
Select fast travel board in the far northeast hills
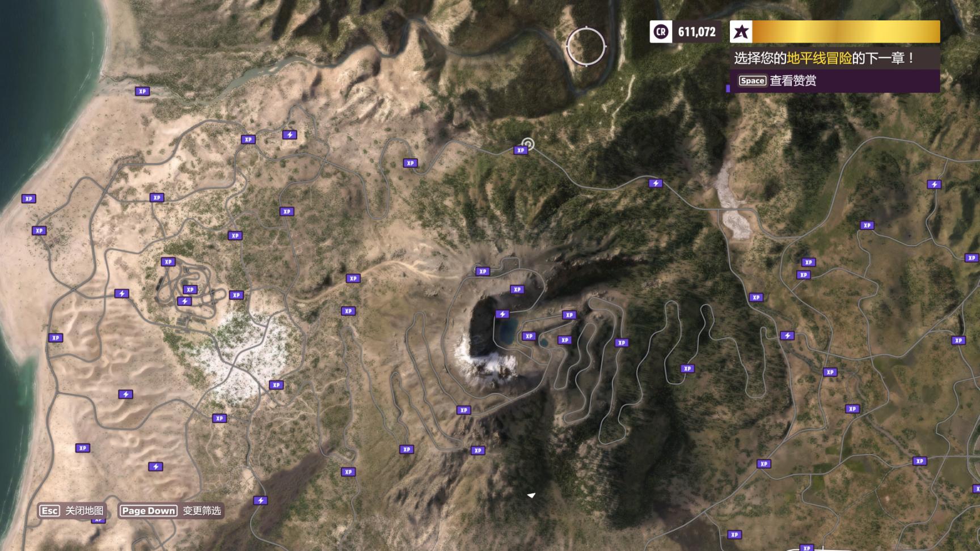[934, 184]
